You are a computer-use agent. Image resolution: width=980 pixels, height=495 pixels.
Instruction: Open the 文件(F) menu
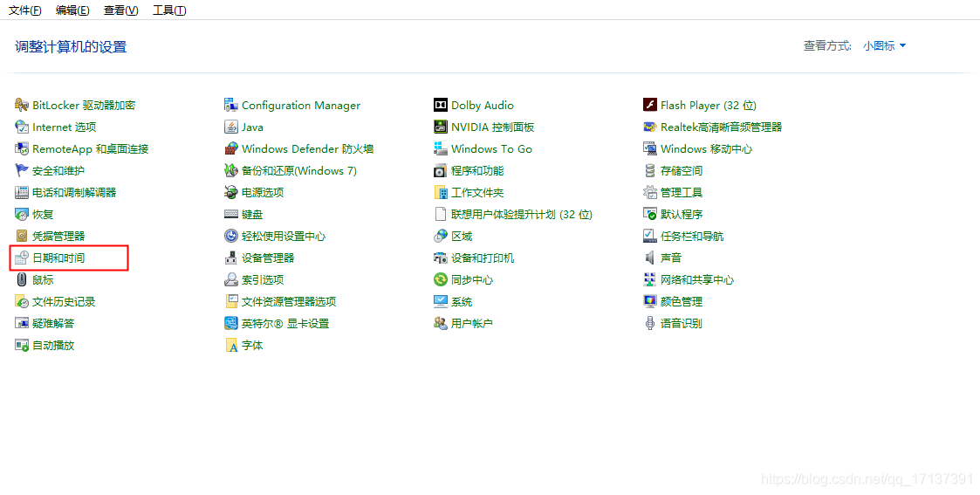coord(25,10)
